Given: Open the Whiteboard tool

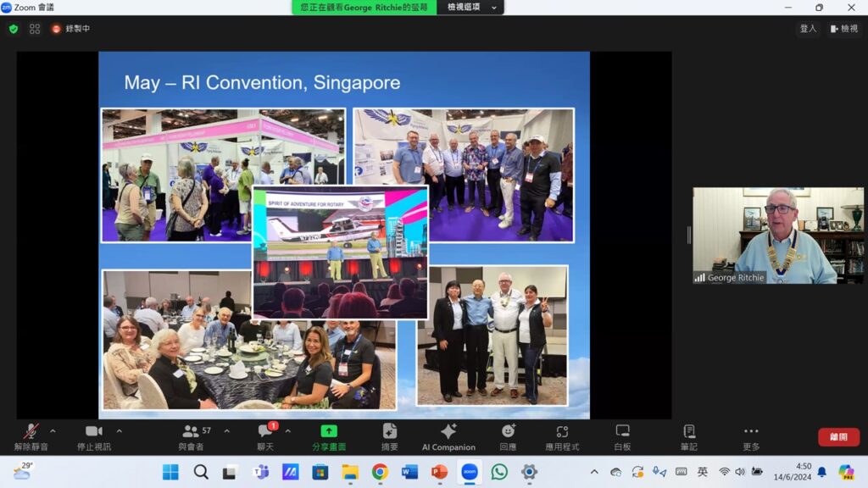Looking at the screenshot, I should (x=622, y=431).
